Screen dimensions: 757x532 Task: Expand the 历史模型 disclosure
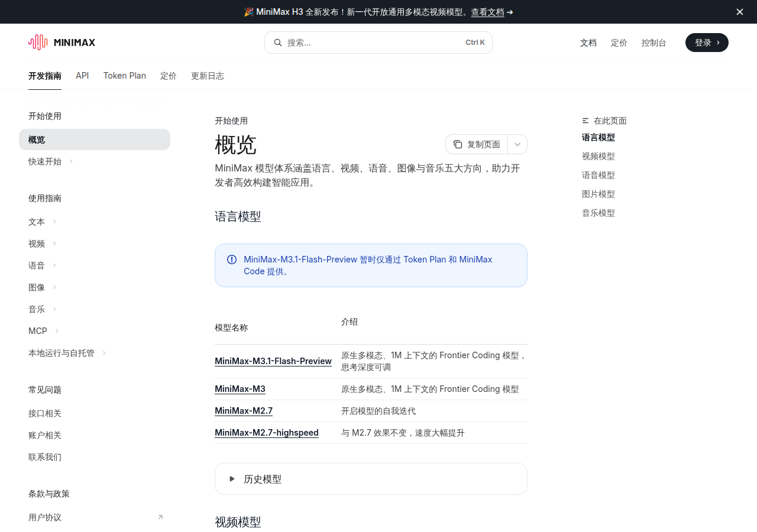point(371,479)
